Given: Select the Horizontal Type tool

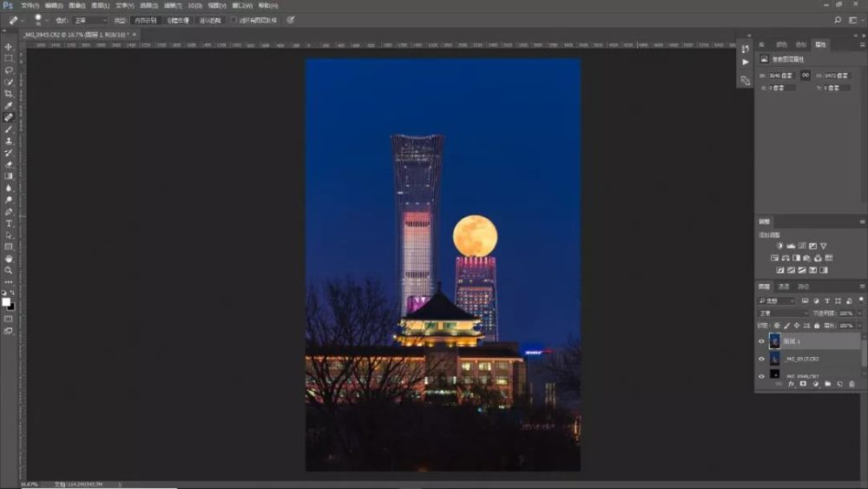Looking at the screenshot, I should point(9,223).
